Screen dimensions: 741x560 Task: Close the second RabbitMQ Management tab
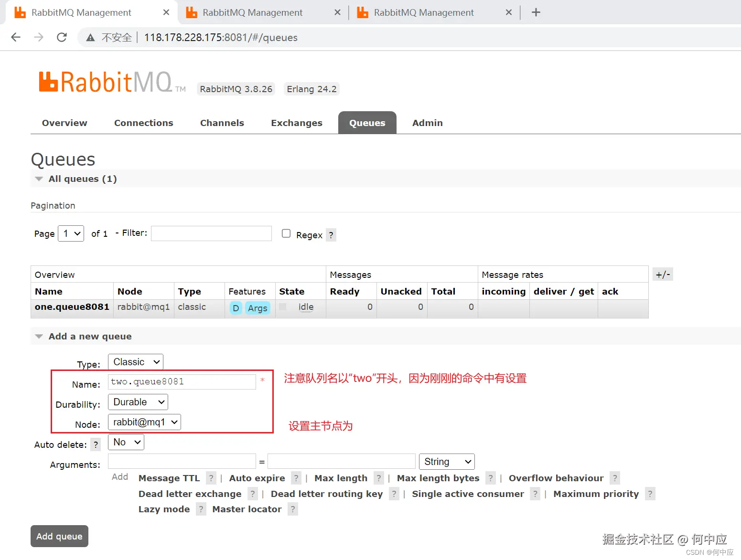[x=338, y=12]
